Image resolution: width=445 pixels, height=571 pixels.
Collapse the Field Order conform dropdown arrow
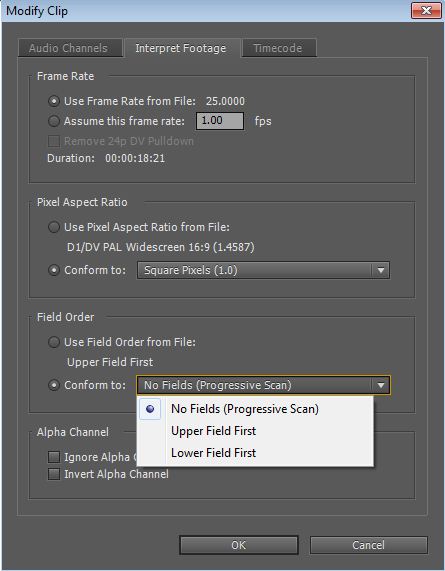(381, 385)
